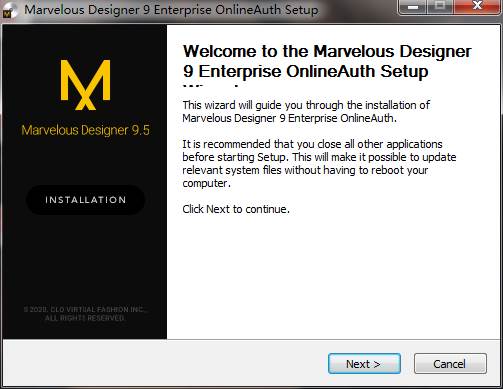This screenshot has width=503, height=389.
Task: Click the Next button to continue setup
Action: [x=364, y=364]
